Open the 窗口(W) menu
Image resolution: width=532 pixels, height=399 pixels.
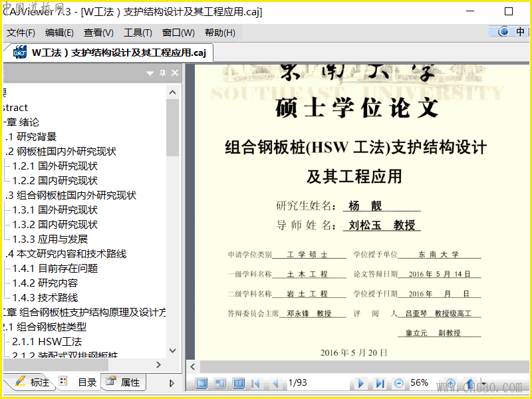178,33
